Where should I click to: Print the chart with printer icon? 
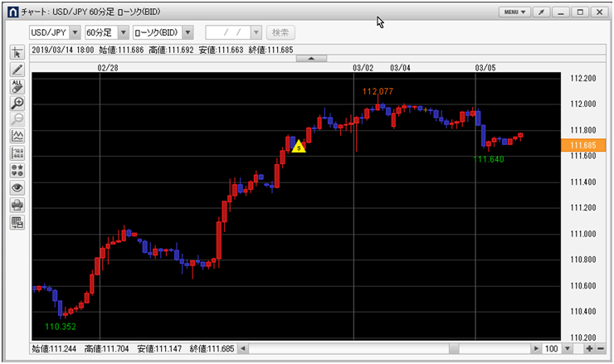tap(17, 205)
